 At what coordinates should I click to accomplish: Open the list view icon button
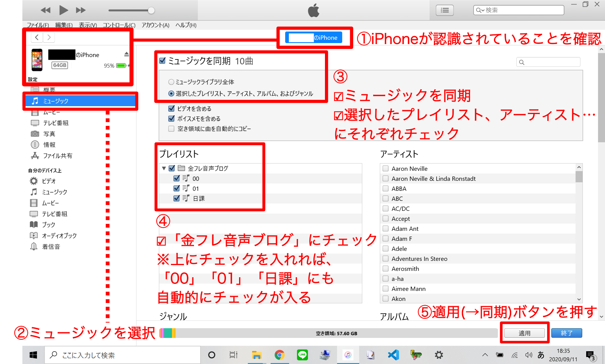(x=444, y=10)
